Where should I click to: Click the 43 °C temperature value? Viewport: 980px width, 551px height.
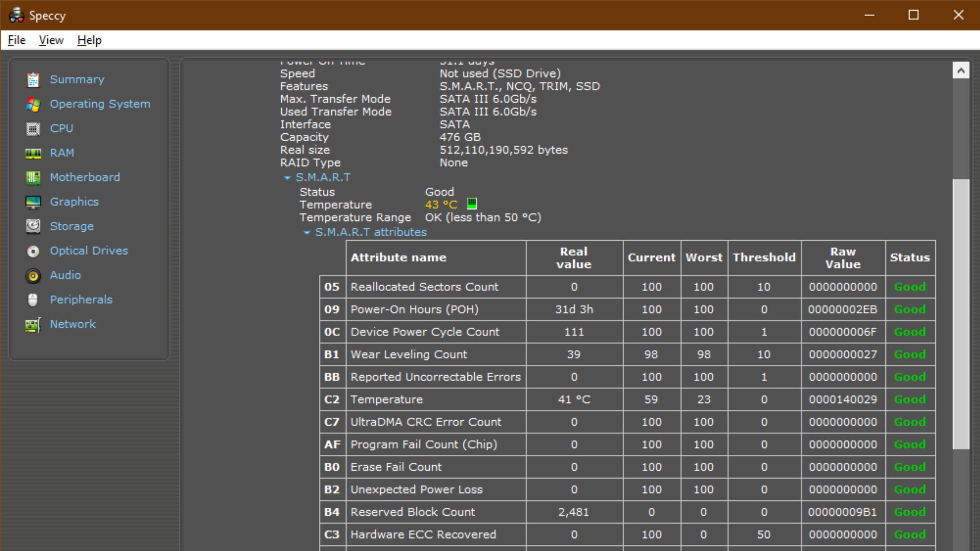[x=441, y=205]
